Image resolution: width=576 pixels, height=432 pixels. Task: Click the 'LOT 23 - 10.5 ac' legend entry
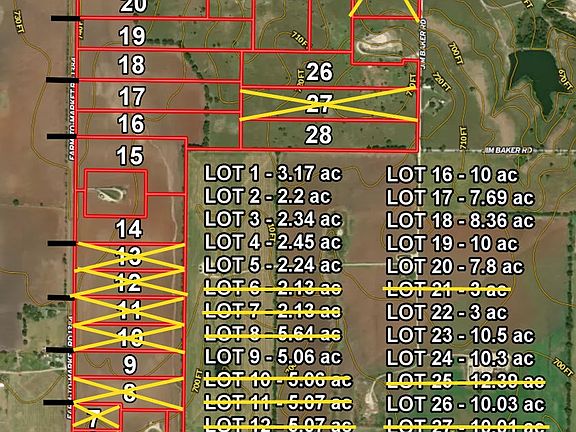[460, 335]
